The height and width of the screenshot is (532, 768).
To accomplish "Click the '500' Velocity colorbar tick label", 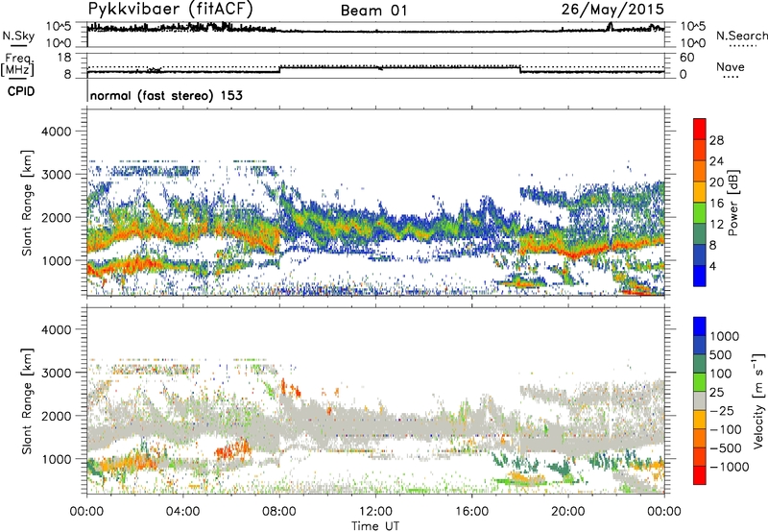I will tap(721, 354).
